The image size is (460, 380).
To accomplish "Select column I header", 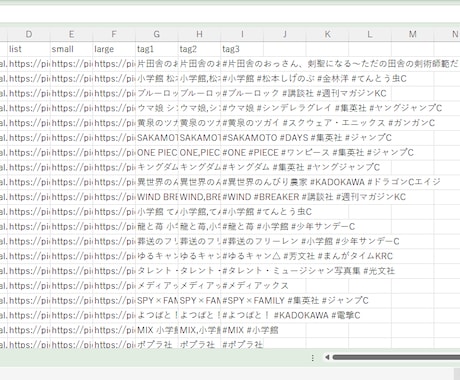I will [242, 34].
